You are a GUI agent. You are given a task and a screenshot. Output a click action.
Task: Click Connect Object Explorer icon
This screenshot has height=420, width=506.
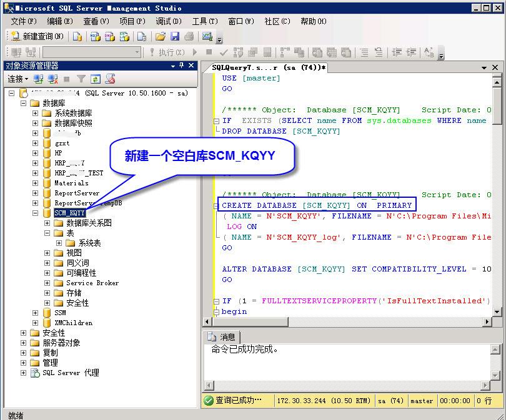38,79
